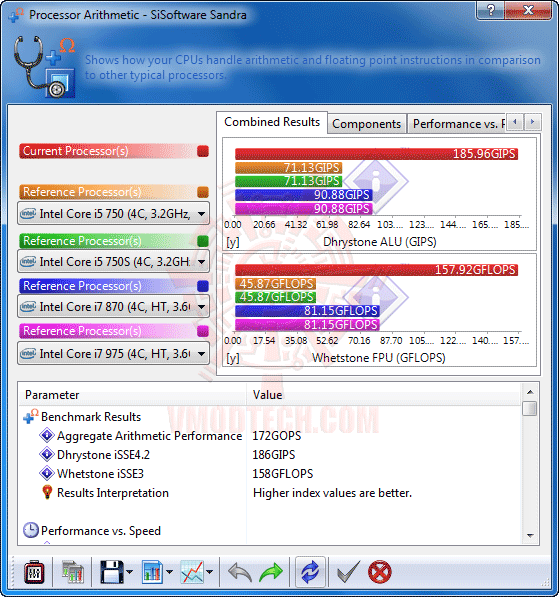Click the help question mark button

coord(490,10)
